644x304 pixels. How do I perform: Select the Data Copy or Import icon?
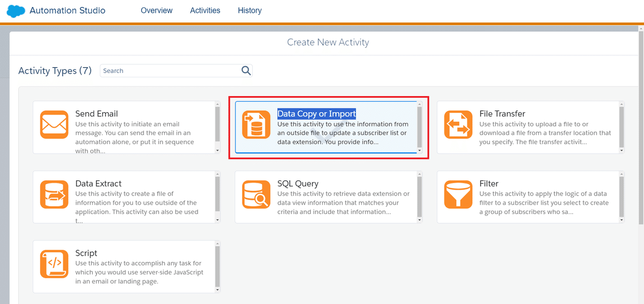tap(256, 125)
